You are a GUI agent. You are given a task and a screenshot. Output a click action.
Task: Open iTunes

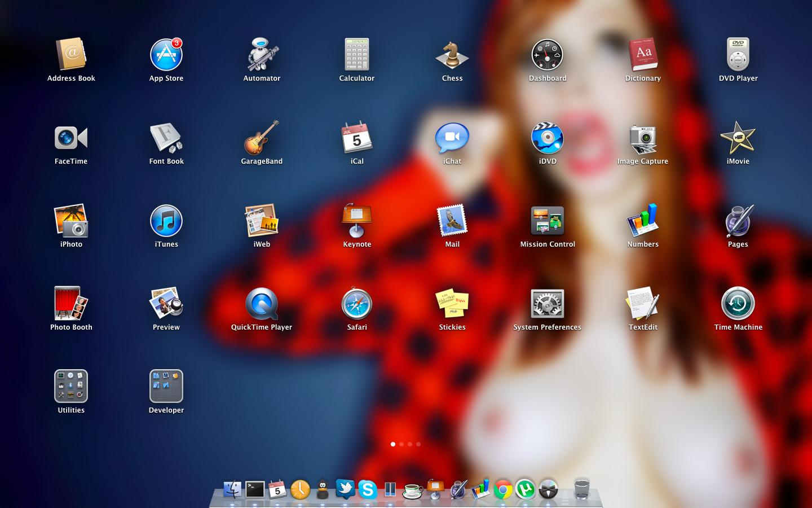coord(166,221)
